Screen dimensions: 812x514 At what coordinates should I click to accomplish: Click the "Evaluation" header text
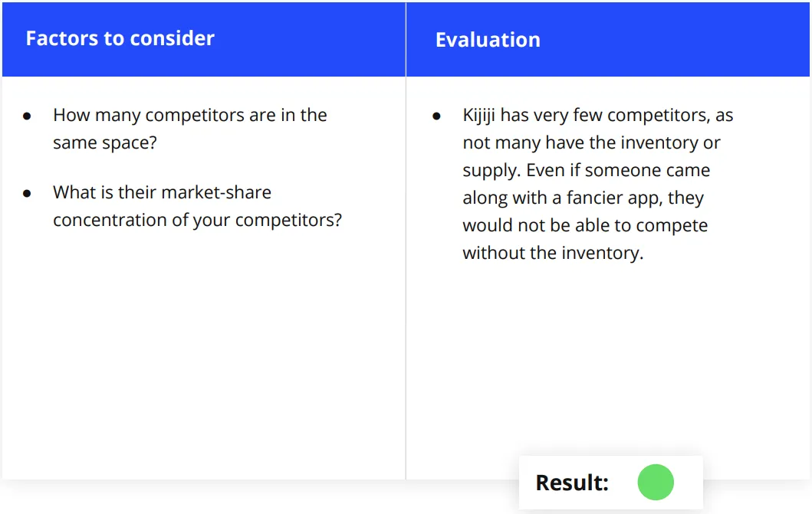click(488, 40)
